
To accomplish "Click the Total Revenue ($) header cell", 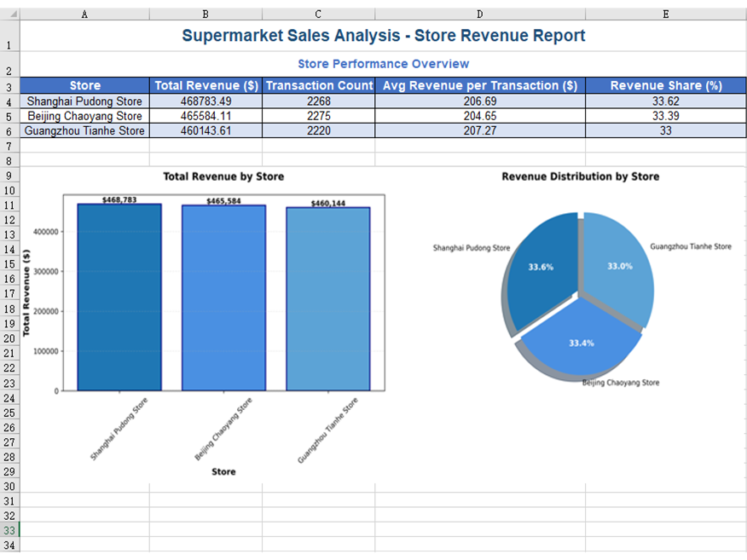I will tap(205, 85).
